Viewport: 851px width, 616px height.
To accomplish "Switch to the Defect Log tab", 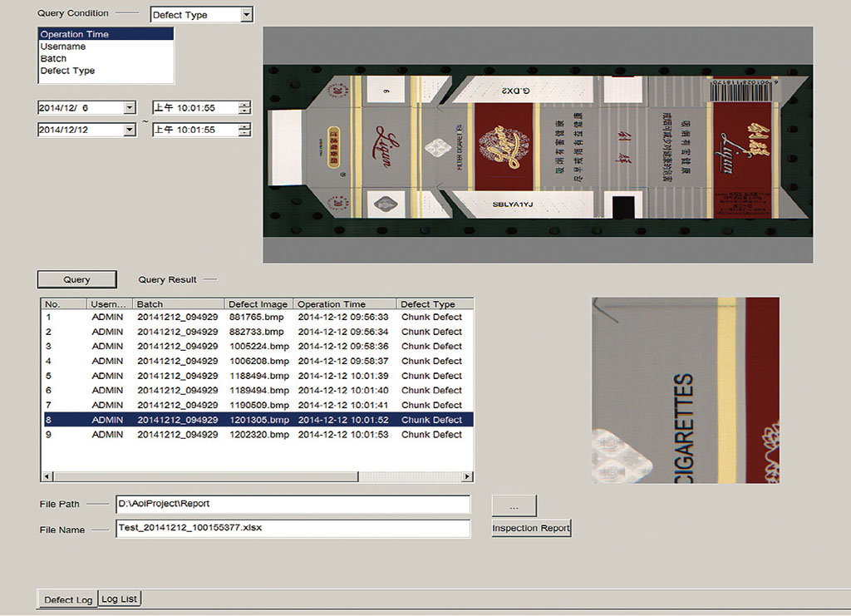I will click(68, 599).
